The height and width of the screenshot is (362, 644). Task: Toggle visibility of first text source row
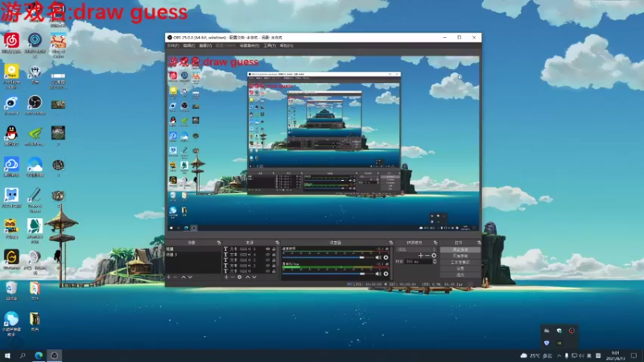point(268,249)
